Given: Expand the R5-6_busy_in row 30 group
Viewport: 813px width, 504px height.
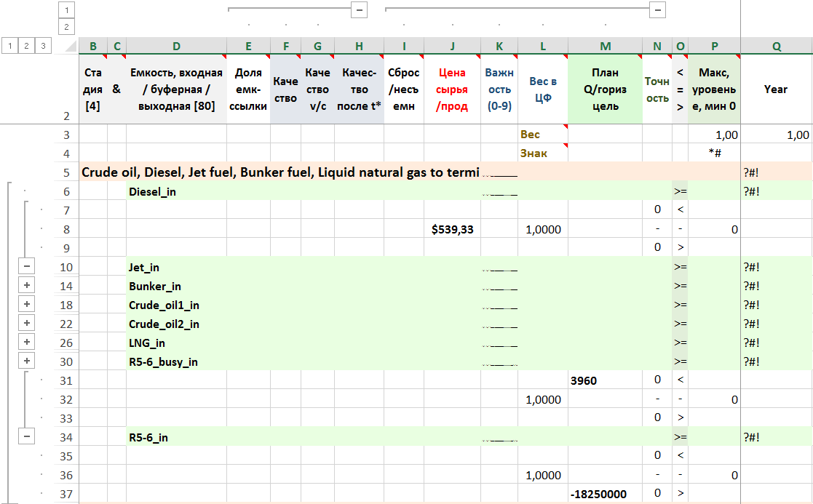Looking at the screenshot, I should pos(27,361).
